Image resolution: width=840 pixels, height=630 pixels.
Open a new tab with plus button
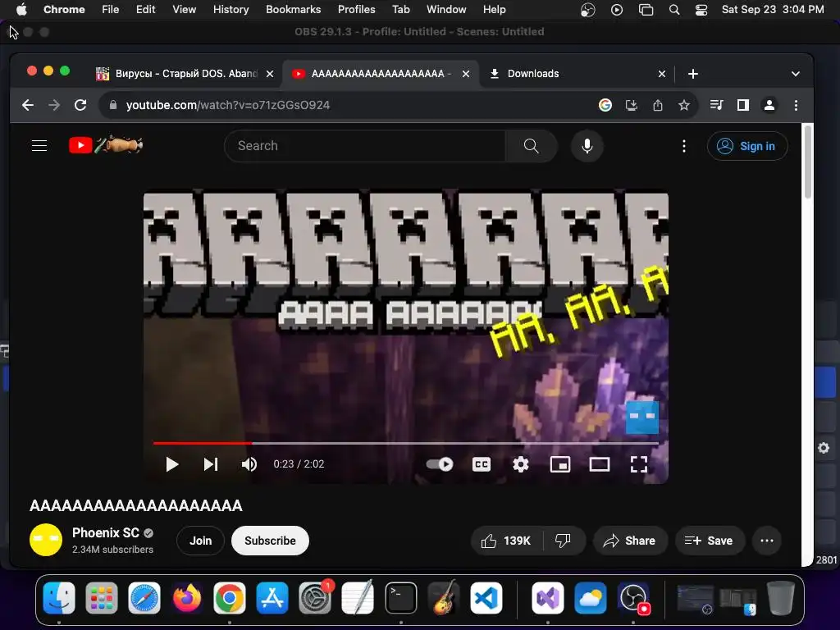point(692,74)
